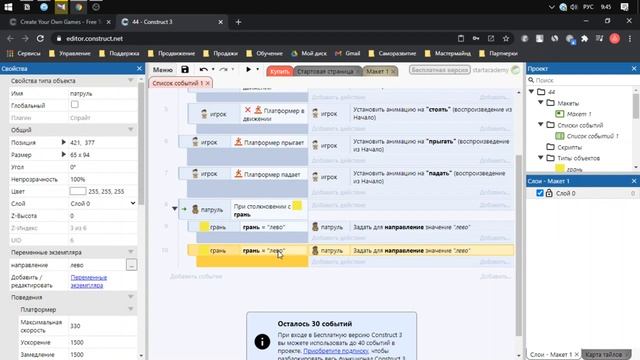Select the Платформер прыгает condition
640x360 pixels.
tap(269, 142)
